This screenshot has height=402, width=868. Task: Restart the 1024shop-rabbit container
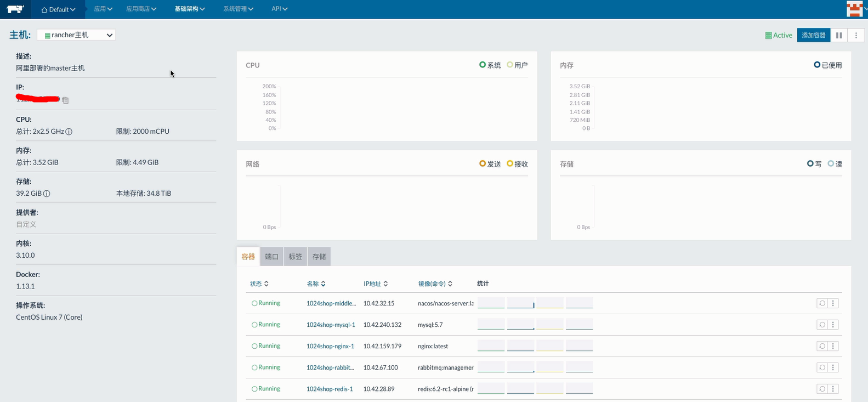[x=822, y=367]
